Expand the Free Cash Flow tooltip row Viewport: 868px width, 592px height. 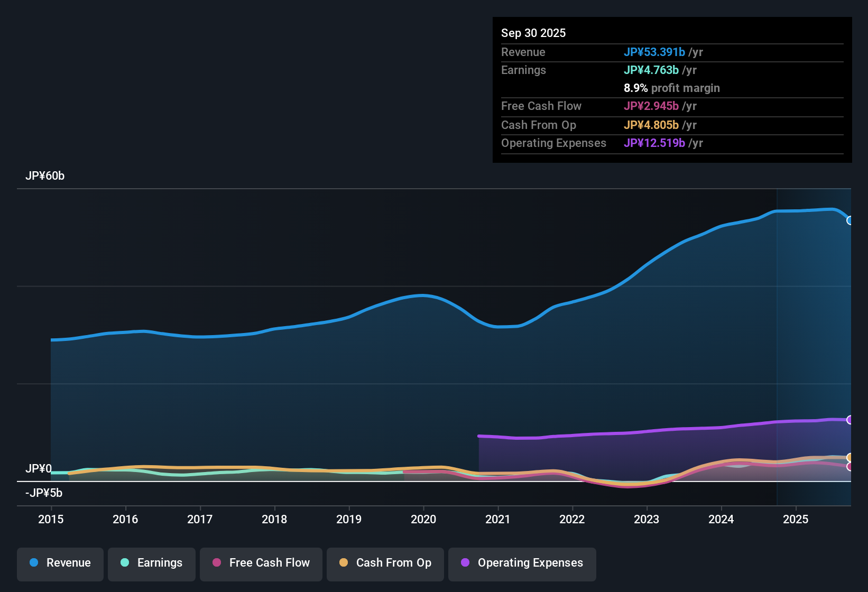pos(671,106)
